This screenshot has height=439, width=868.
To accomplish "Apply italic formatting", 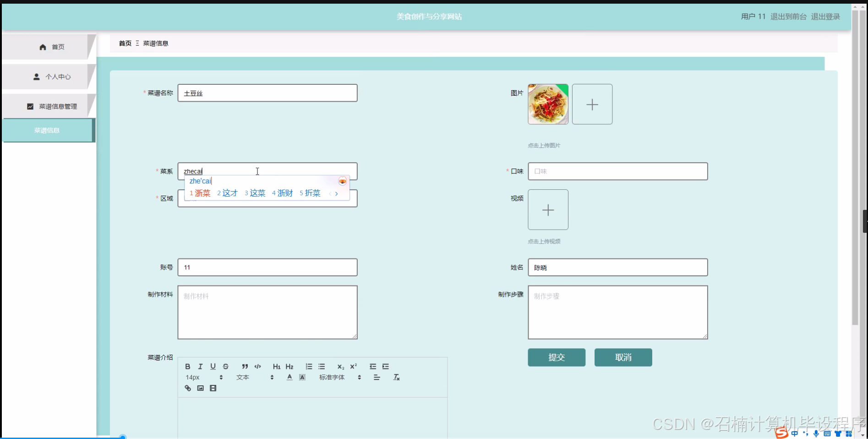I will (200, 366).
